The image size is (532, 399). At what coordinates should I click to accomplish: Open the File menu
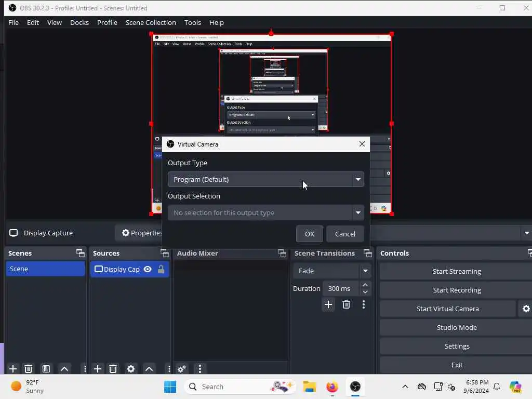(14, 22)
